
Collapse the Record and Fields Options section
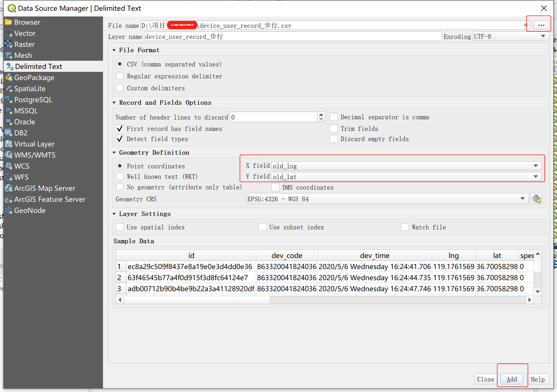(115, 102)
